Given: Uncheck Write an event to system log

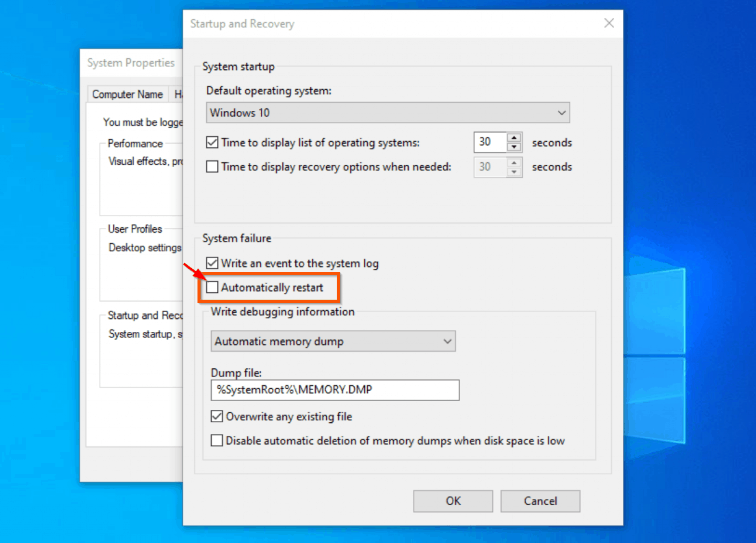Looking at the screenshot, I should pyautogui.click(x=212, y=263).
